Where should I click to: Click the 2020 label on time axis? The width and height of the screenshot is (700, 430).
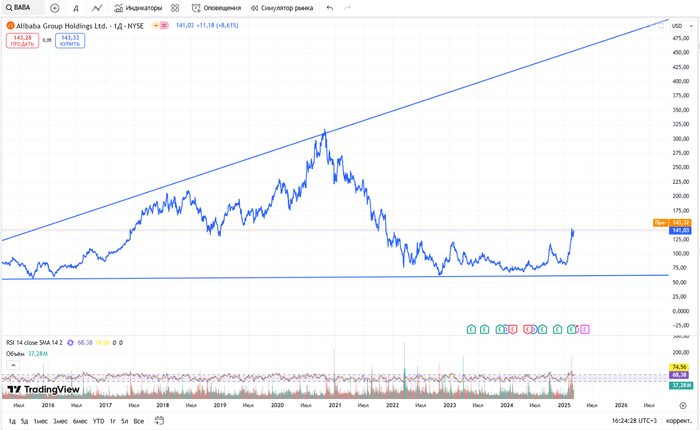(277, 405)
